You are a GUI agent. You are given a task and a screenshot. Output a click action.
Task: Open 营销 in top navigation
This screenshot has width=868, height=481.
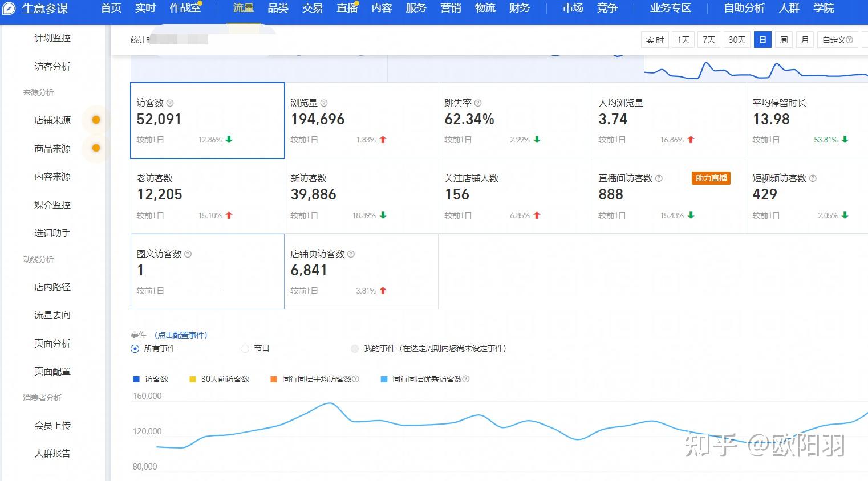451,8
